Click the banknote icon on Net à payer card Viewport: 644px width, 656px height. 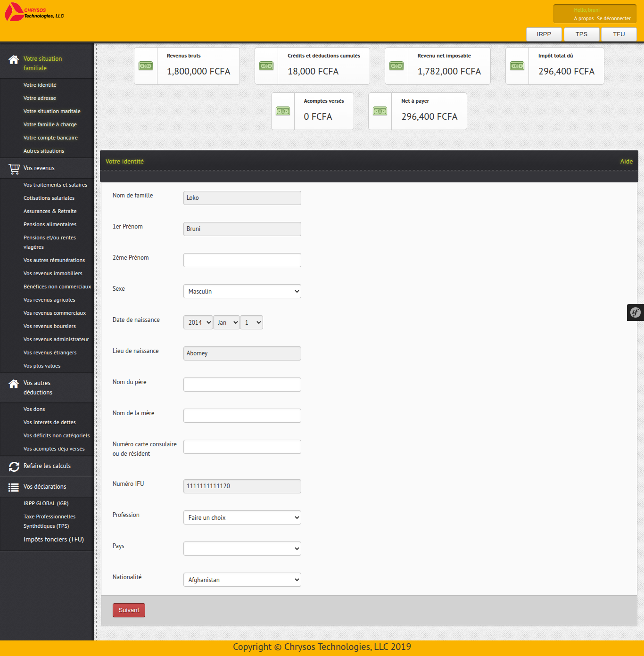380,111
